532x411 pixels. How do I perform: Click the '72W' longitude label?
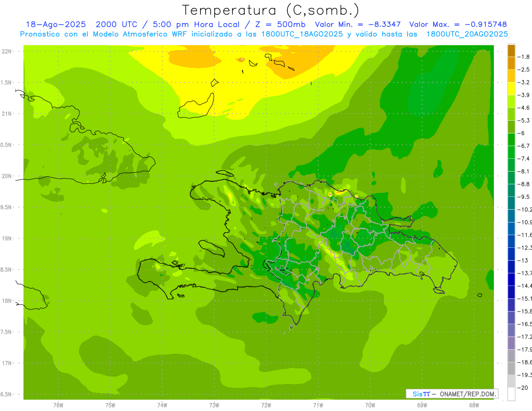pos(266,405)
